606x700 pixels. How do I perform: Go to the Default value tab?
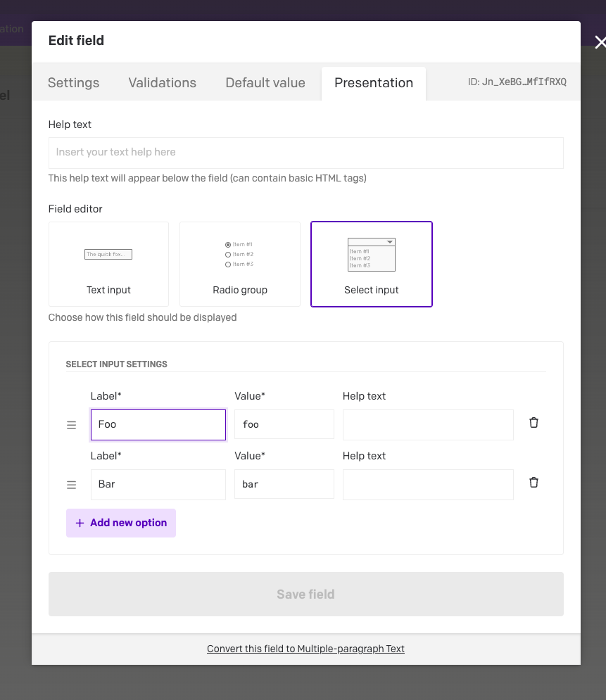265,83
